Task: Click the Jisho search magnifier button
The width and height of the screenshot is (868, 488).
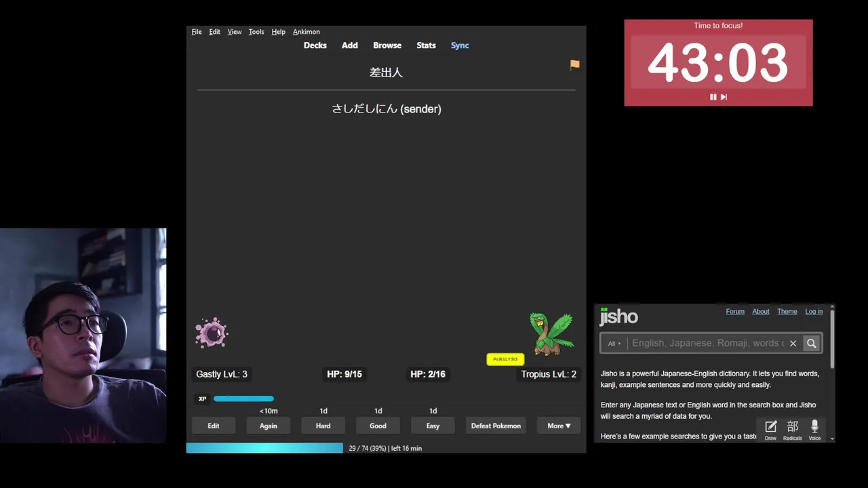Action: (811, 344)
